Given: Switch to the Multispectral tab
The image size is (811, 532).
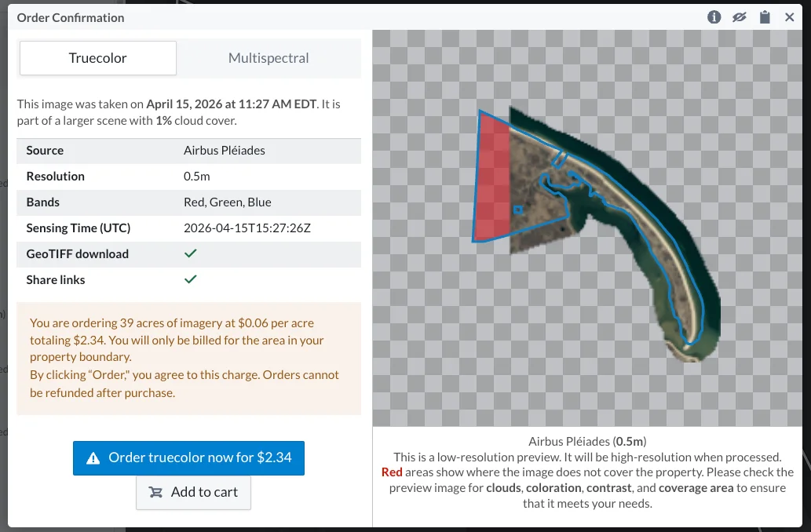Looking at the screenshot, I should (x=269, y=58).
